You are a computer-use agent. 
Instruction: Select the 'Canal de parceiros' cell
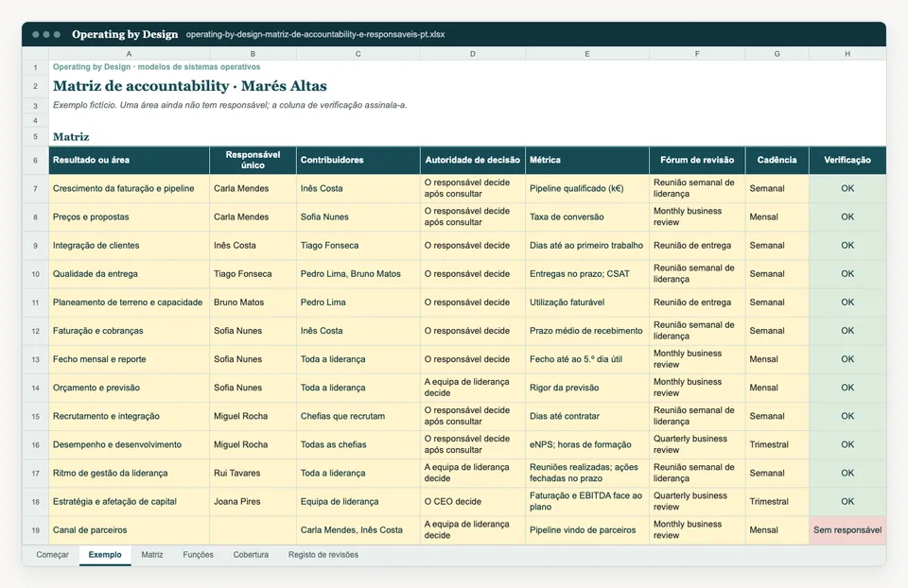pos(130,530)
